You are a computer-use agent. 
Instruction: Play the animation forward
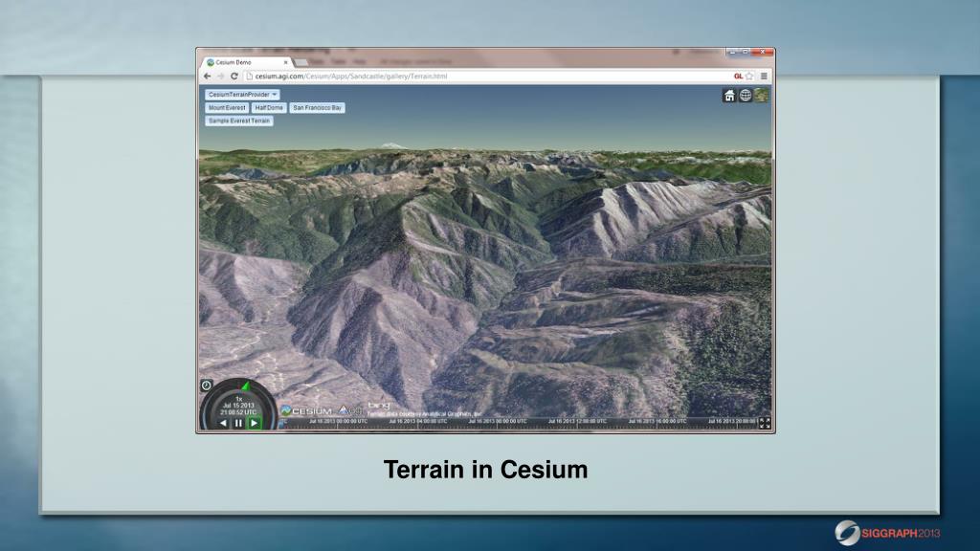tap(254, 423)
